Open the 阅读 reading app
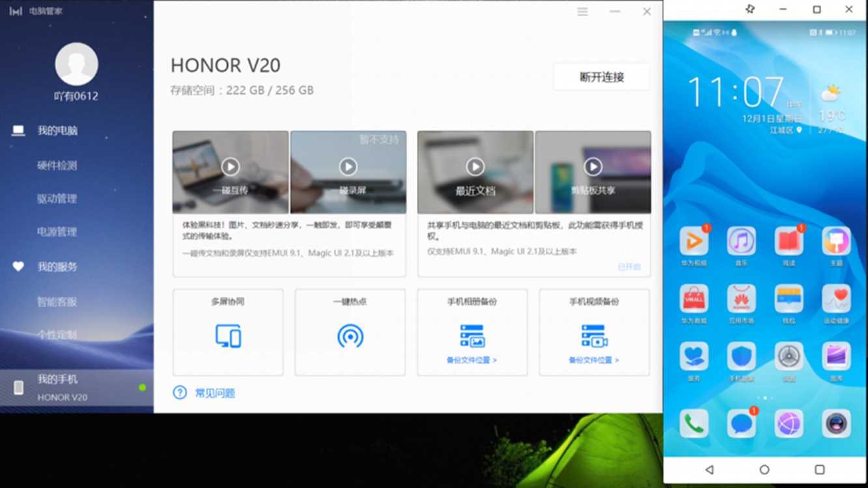868x488 pixels. click(789, 241)
